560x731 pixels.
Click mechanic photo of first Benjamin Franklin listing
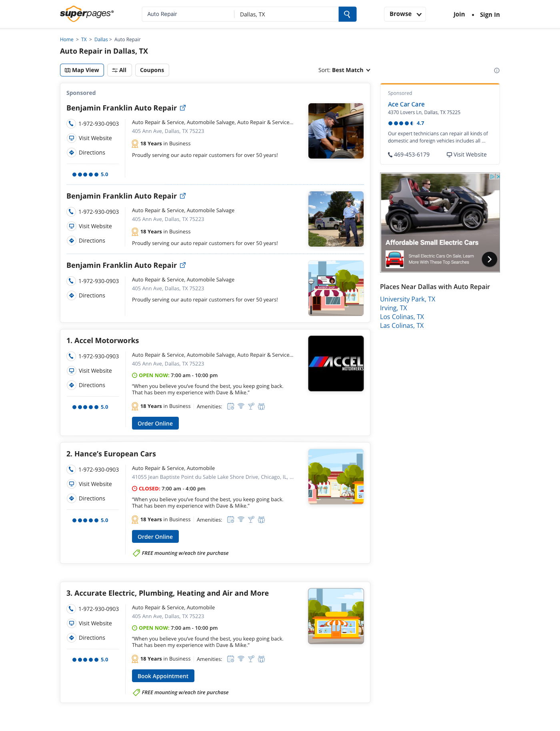coord(336,131)
